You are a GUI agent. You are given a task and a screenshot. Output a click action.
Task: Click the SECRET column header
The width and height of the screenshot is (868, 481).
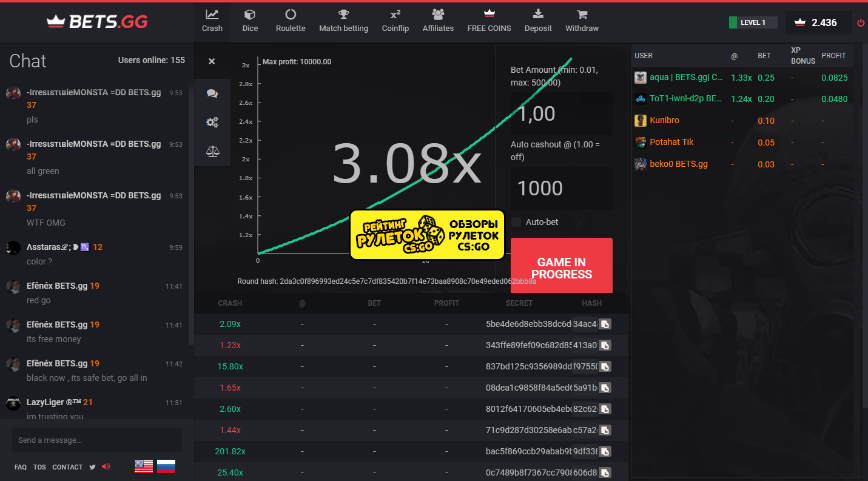tap(519, 303)
